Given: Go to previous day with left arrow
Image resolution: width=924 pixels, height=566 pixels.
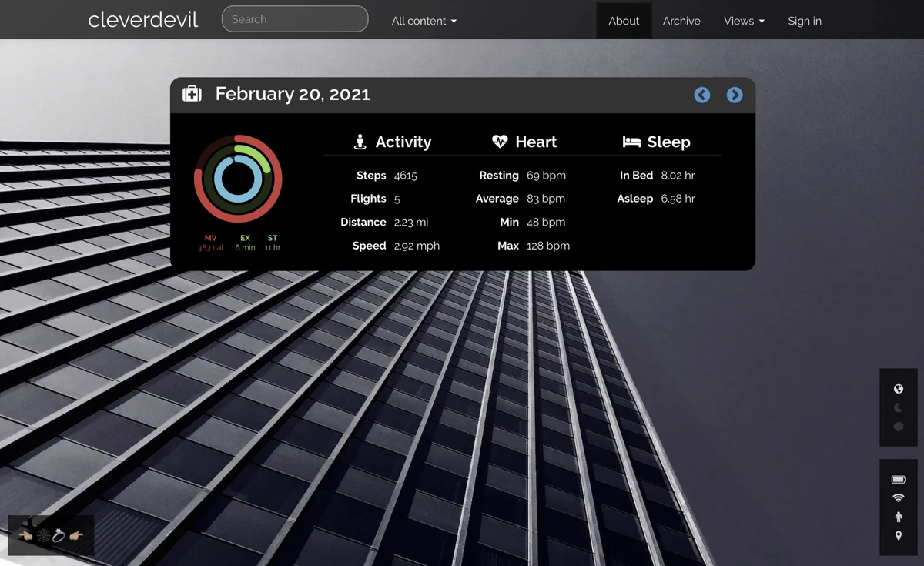Looking at the screenshot, I should 701,95.
